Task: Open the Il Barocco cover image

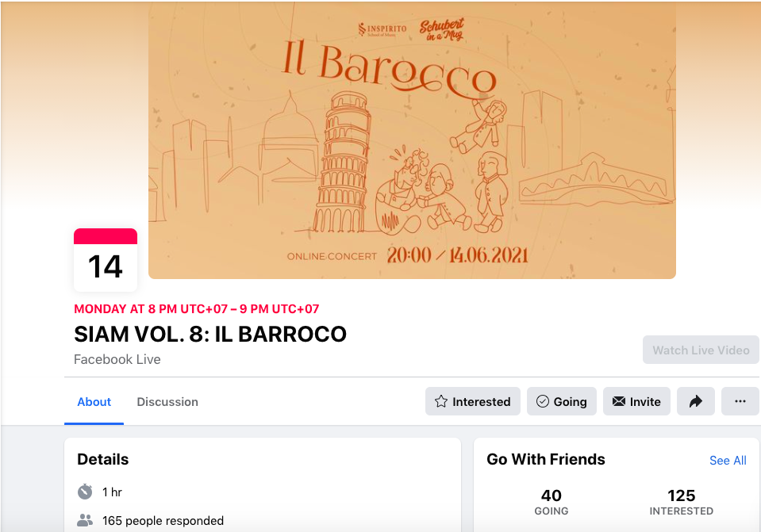Action: point(412,140)
